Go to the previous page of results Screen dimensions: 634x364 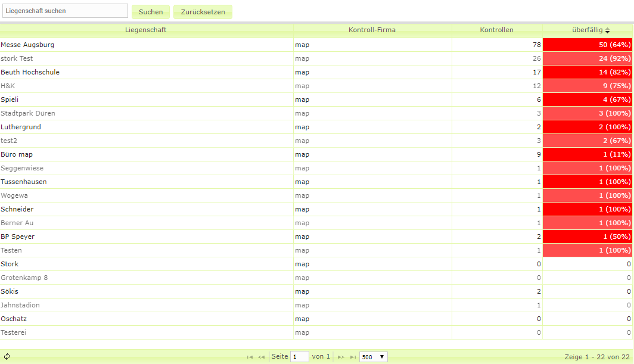[261, 357]
